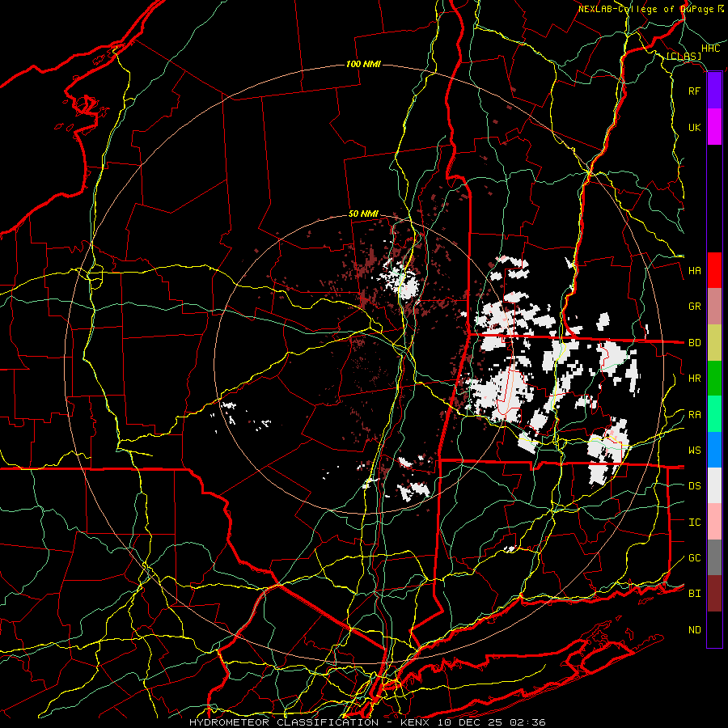Viewport: 728px width, 728px height.
Task: Click the BI brown legend swatch
Action: (714, 594)
